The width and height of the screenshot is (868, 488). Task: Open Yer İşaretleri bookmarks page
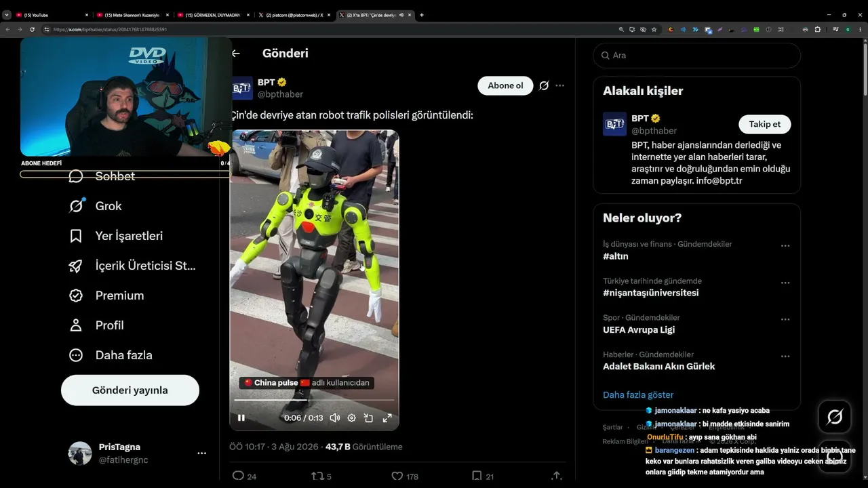116,236
